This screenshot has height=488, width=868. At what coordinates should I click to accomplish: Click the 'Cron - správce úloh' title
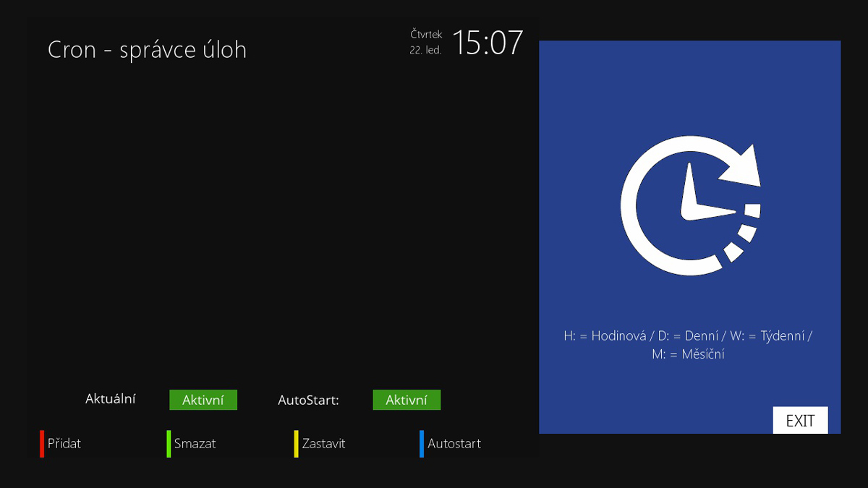pyautogui.click(x=147, y=50)
